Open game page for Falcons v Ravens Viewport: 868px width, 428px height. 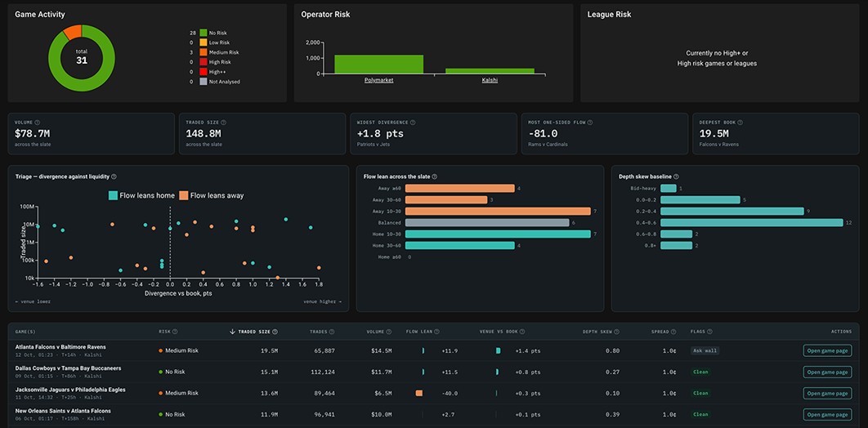(827, 350)
